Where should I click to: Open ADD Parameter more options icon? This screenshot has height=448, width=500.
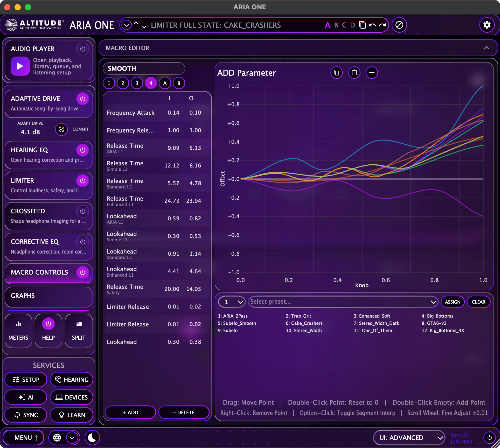point(372,73)
